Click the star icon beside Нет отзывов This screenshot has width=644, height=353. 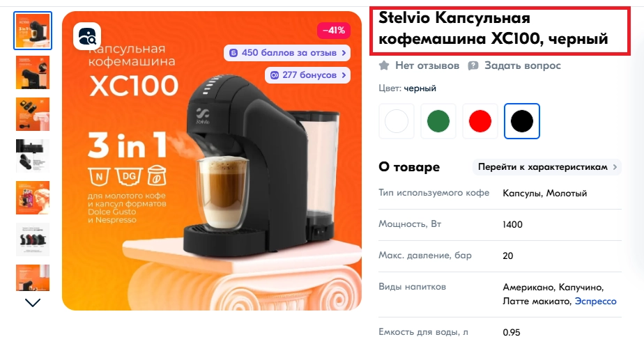384,65
